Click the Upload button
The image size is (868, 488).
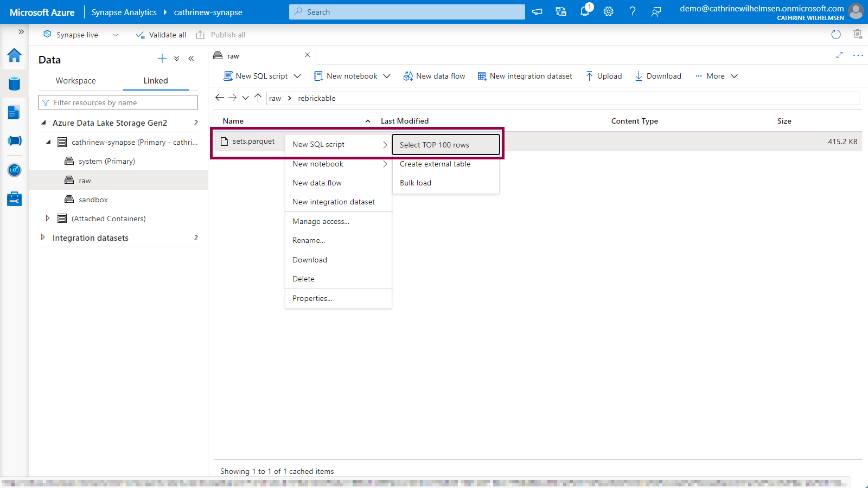pyautogui.click(x=604, y=76)
